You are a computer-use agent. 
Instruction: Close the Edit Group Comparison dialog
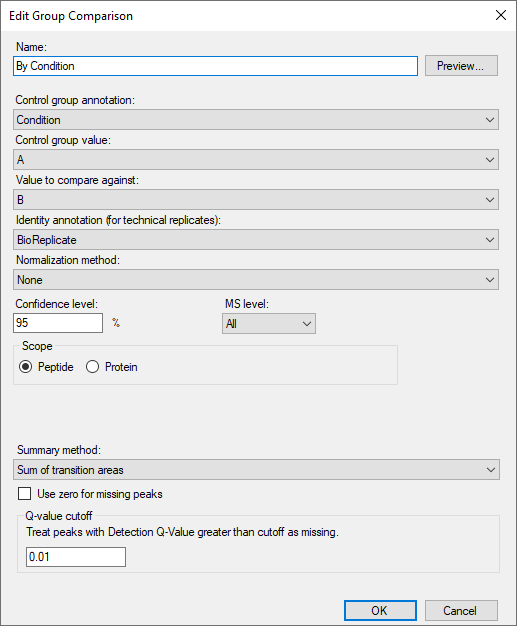point(501,15)
